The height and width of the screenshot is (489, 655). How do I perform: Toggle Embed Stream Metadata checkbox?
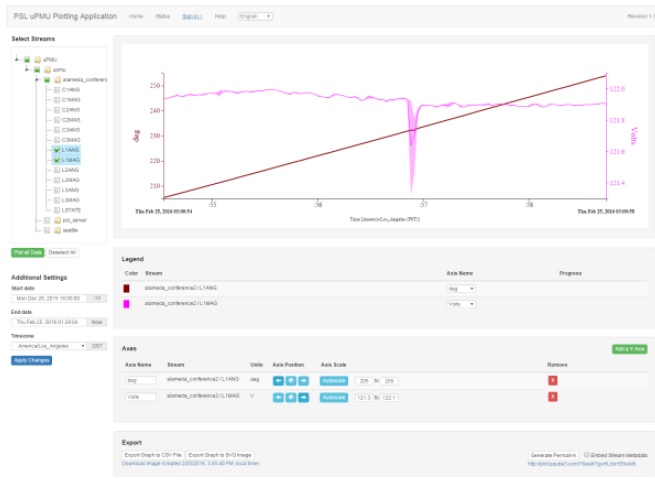coord(586,455)
